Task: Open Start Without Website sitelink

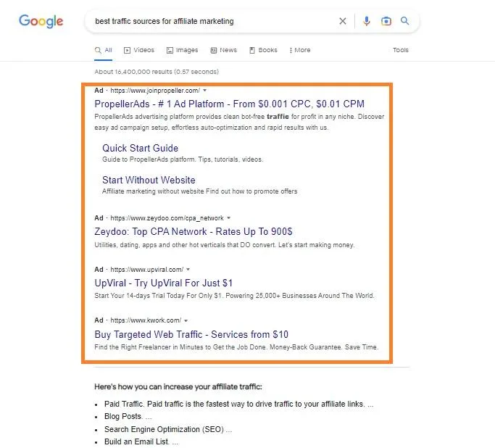Action: [x=149, y=180]
